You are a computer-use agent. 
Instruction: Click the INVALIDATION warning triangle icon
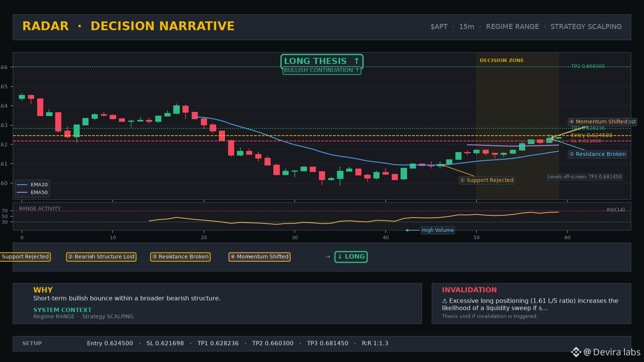pos(445,301)
